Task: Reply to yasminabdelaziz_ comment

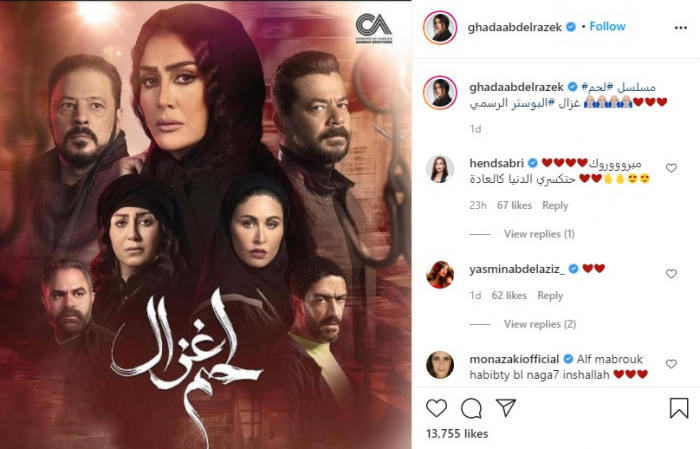Action: pos(550,295)
